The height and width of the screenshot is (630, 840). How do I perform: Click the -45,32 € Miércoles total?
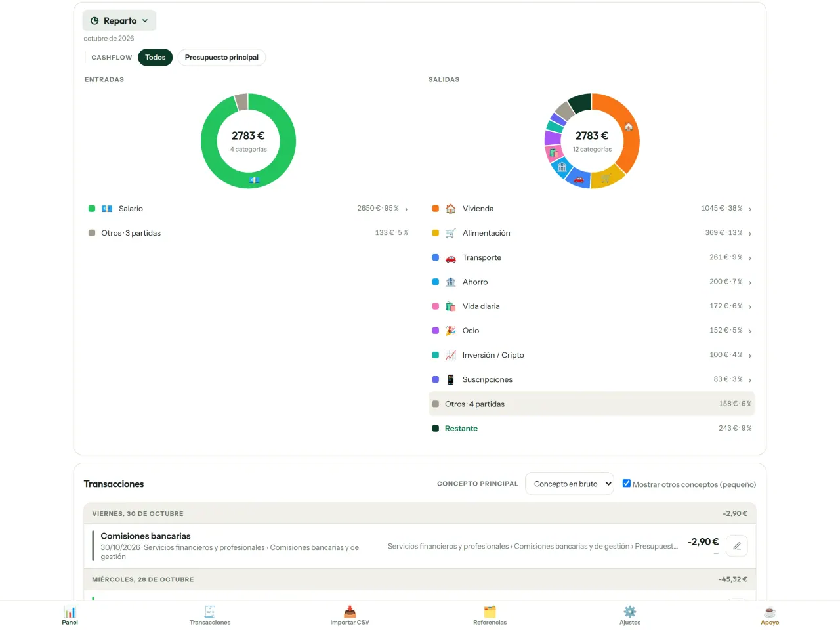coord(733,579)
